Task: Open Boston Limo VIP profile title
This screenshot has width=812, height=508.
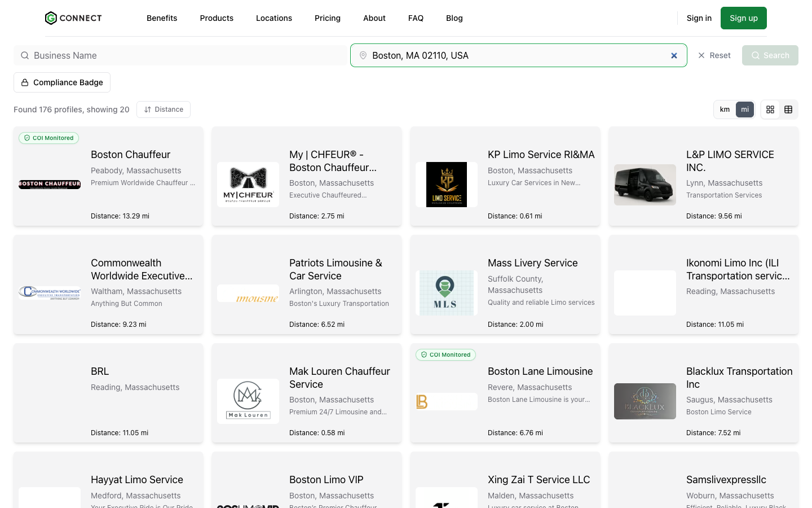Action: coord(326,480)
